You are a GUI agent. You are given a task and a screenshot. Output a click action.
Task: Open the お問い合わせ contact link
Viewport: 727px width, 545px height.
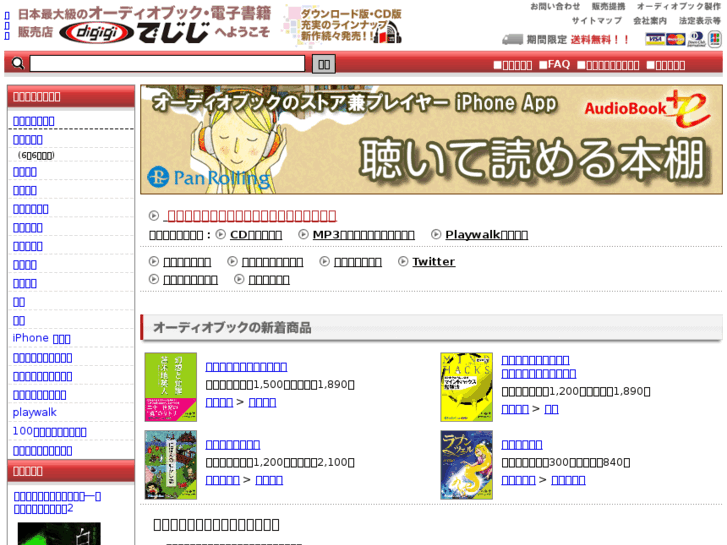(555, 6)
